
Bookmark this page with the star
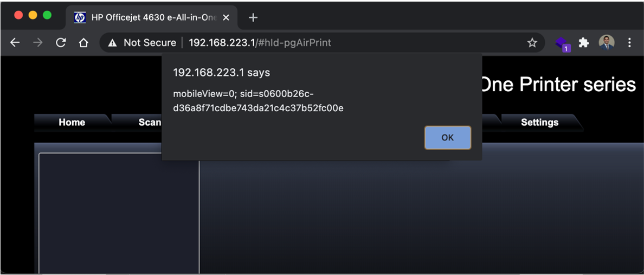[532, 43]
